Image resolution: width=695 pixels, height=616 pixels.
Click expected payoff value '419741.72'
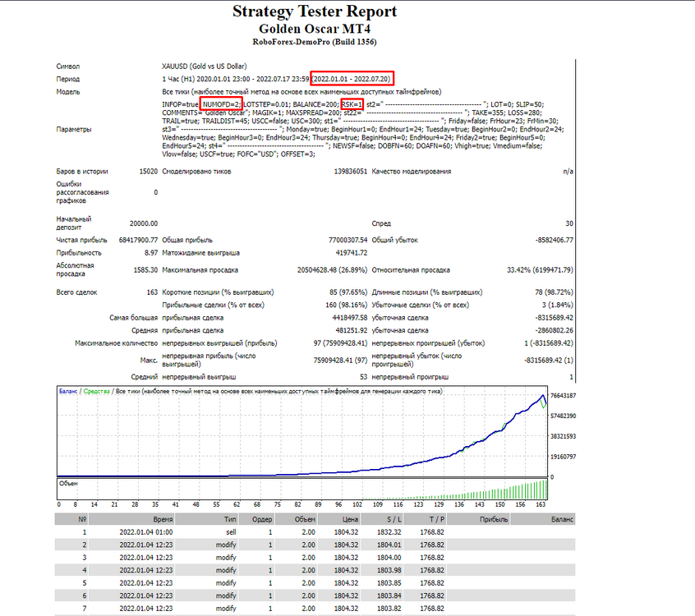click(352, 253)
